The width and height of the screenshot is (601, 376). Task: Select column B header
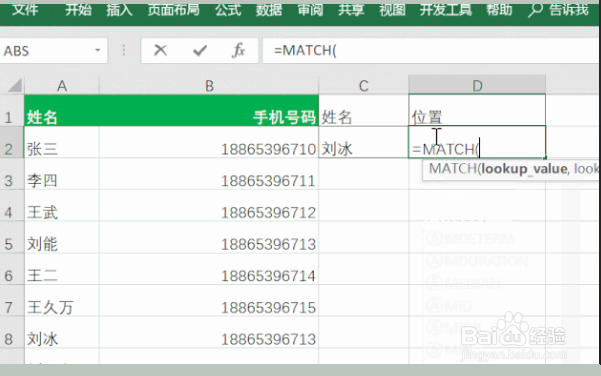point(209,85)
